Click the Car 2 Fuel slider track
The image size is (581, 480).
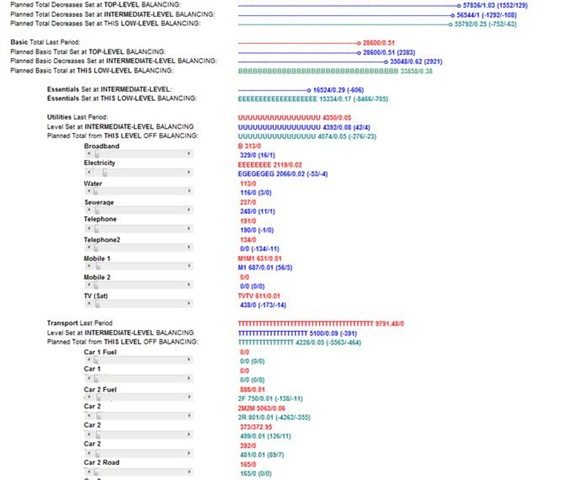pyautogui.click(x=139, y=397)
